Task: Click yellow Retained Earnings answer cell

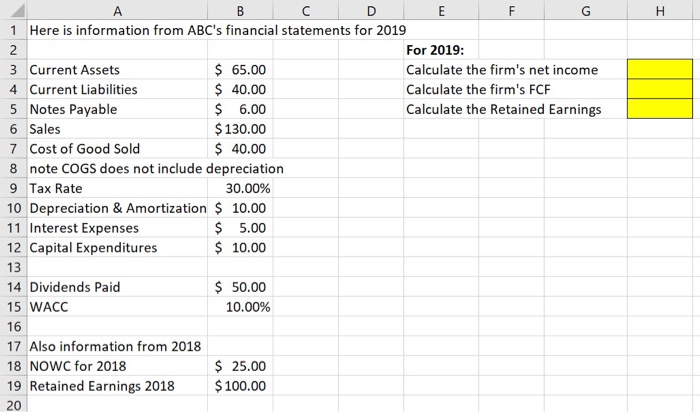Action: pyautogui.click(x=660, y=108)
